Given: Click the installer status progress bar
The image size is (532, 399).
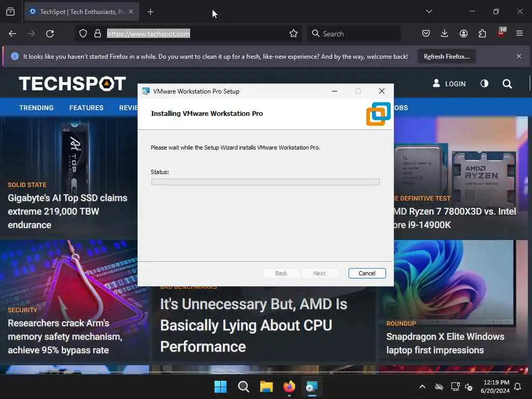Looking at the screenshot, I should (265, 182).
